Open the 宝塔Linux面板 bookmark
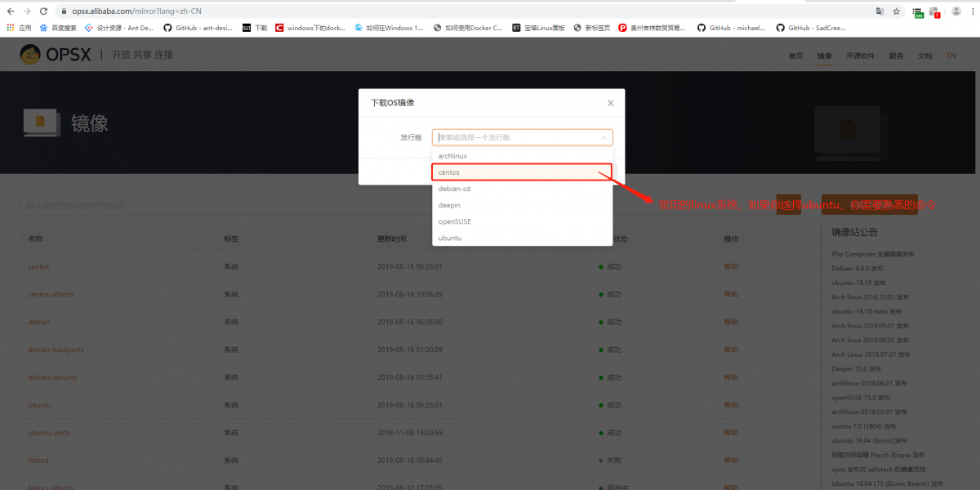The height and width of the screenshot is (490, 980). click(538, 28)
